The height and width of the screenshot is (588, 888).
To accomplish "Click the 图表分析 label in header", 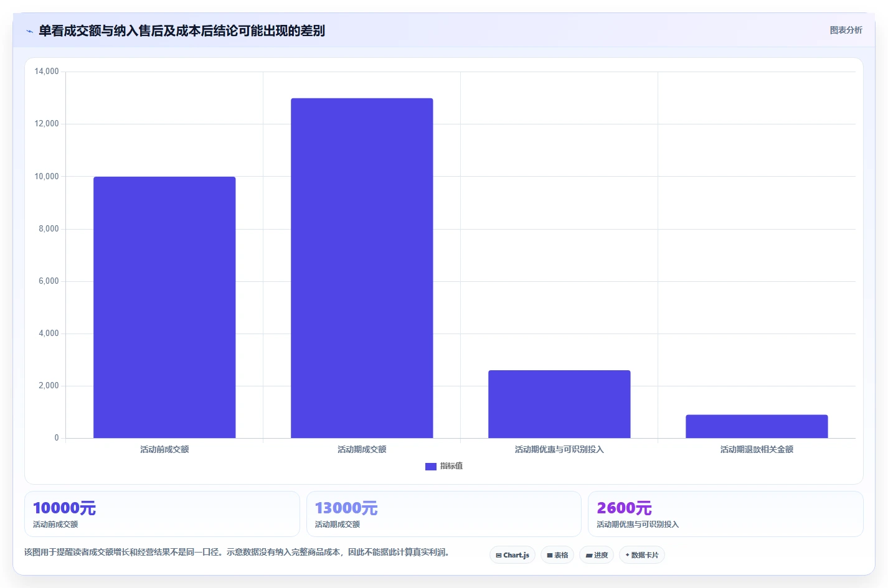I will pyautogui.click(x=846, y=30).
